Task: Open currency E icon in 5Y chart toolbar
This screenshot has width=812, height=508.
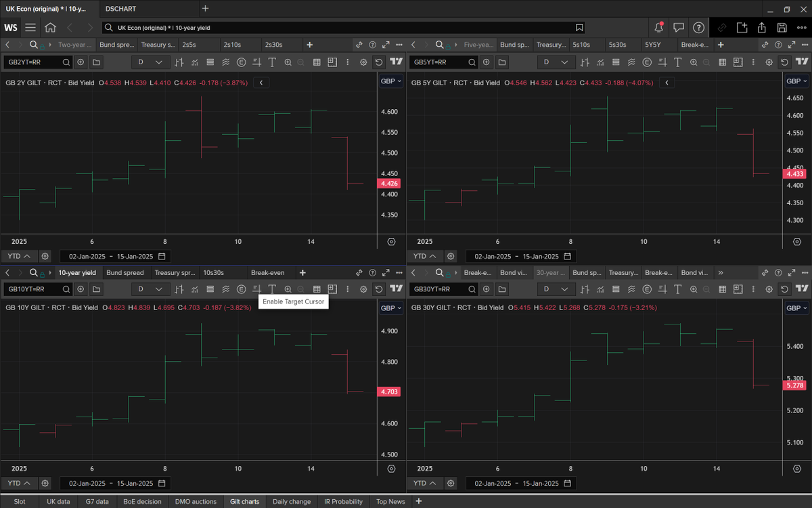Action: pyautogui.click(x=647, y=62)
